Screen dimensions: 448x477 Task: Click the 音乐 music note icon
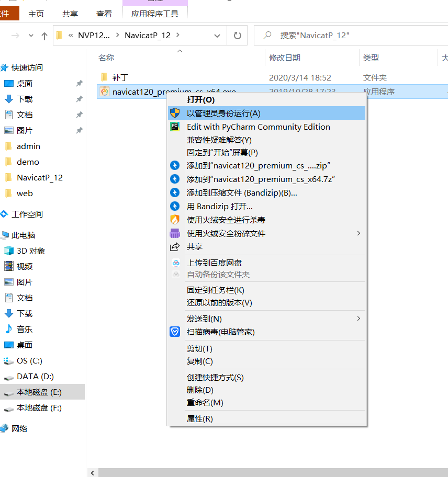tap(9, 329)
